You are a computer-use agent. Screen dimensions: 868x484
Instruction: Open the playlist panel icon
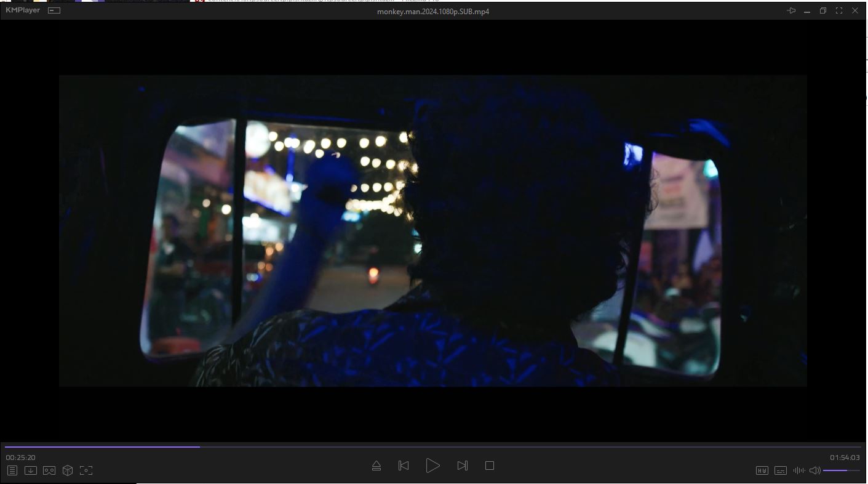(x=12, y=470)
